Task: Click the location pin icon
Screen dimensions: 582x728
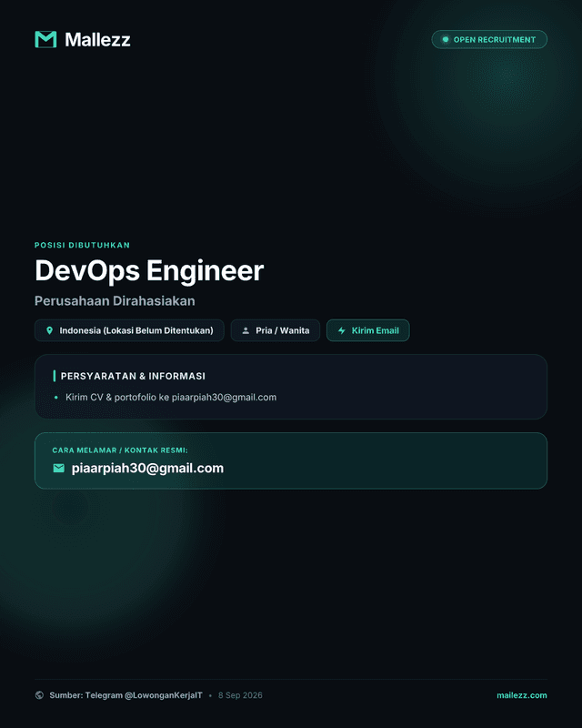Action: [x=50, y=330]
